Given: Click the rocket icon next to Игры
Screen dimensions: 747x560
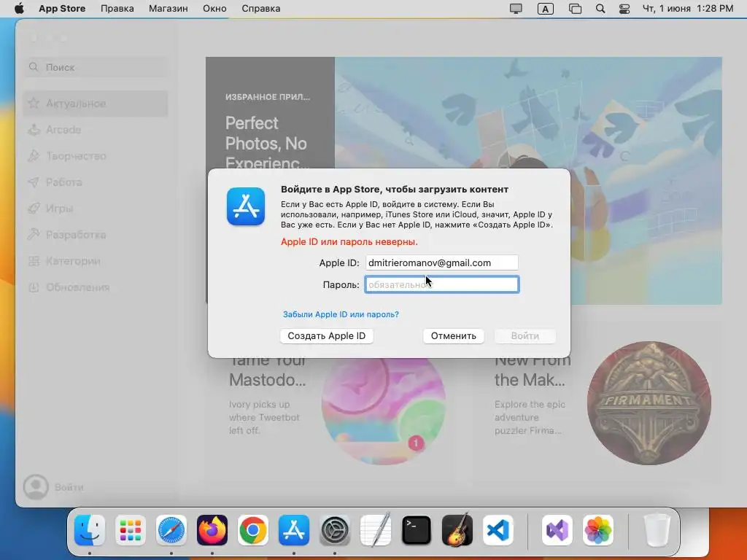Looking at the screenshot, I should click(34, 208).
